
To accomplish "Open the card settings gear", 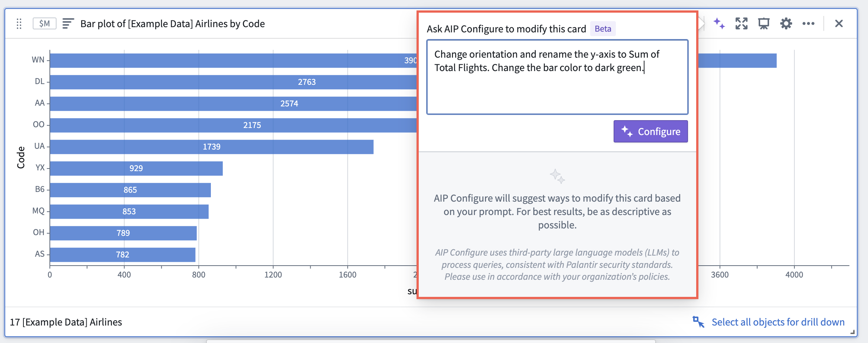I will (786, 23).
